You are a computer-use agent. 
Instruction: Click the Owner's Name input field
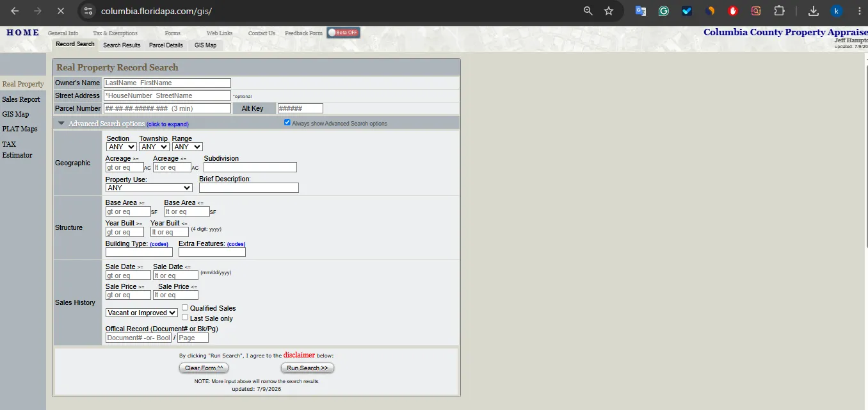pyautogui.click(x=167, y=83)
